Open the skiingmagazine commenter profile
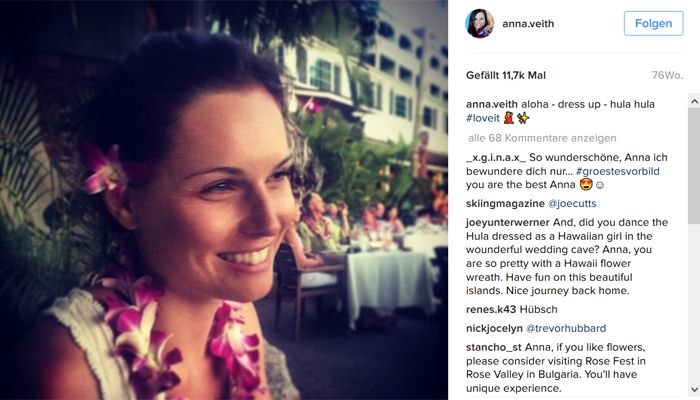Screen dimensions: 700x400 [505, 204]
